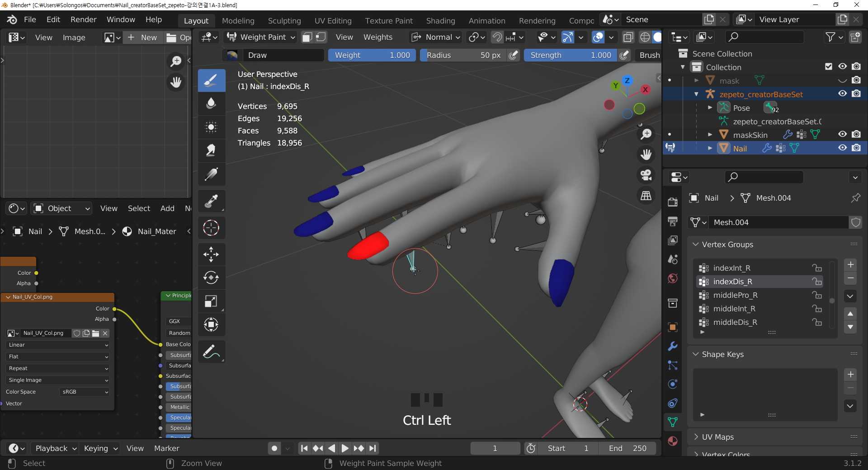
Task: Select the Transform tool
Action: point(211,324)
